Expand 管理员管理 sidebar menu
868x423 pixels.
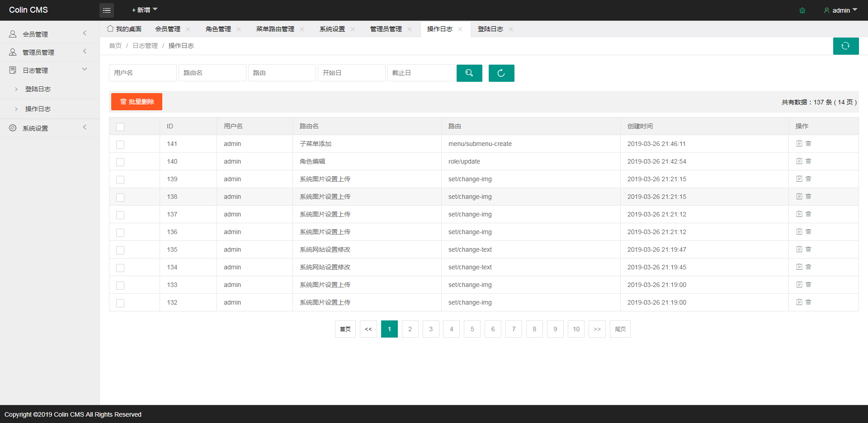coord(50,52)
